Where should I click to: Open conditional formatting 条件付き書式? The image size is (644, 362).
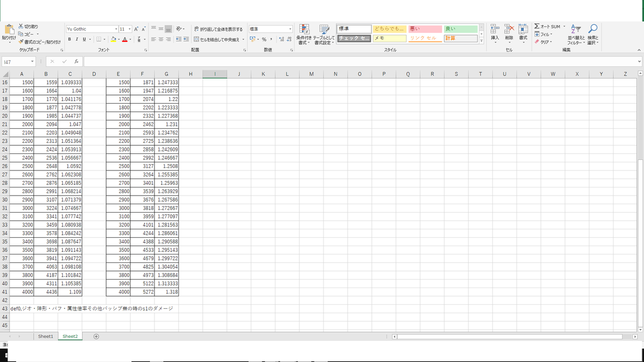(x=304, y=35)
